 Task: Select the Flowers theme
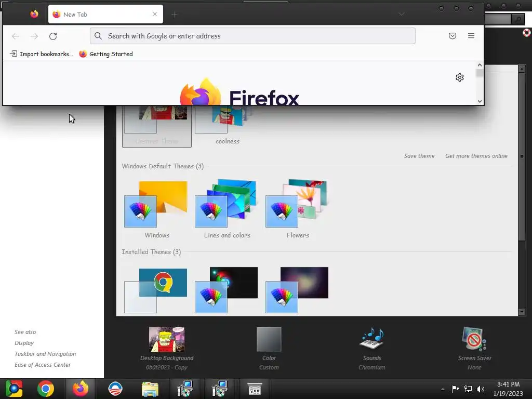coord(298,210)
